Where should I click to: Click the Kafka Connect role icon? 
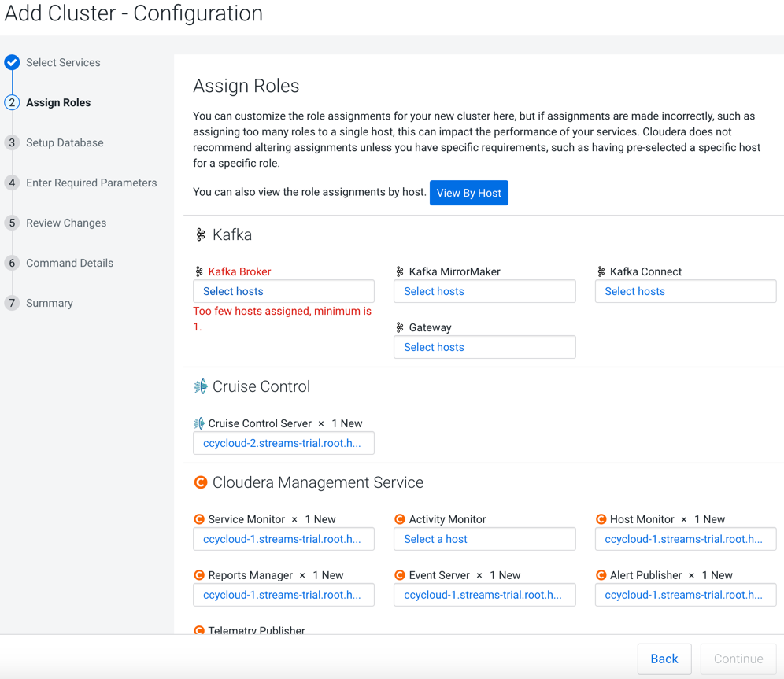[601, 271]
